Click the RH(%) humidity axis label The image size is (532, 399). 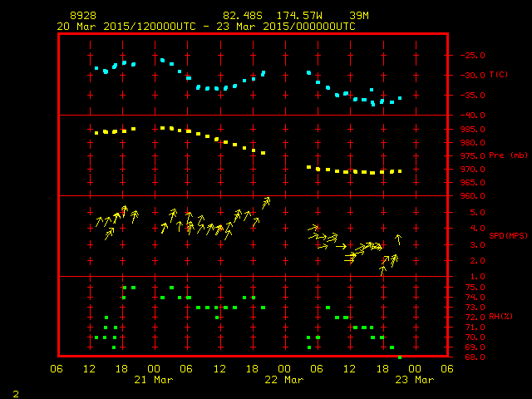pos(501,317)
